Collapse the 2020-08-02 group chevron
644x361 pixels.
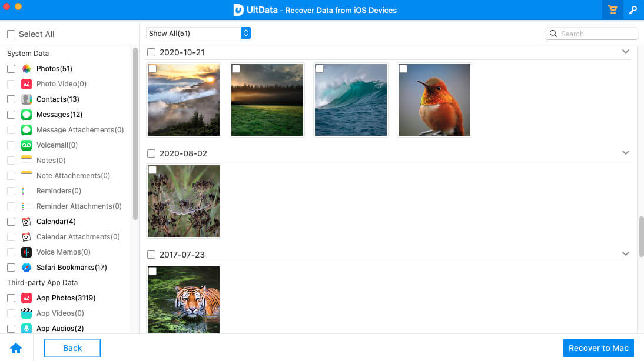coord(626,153)
